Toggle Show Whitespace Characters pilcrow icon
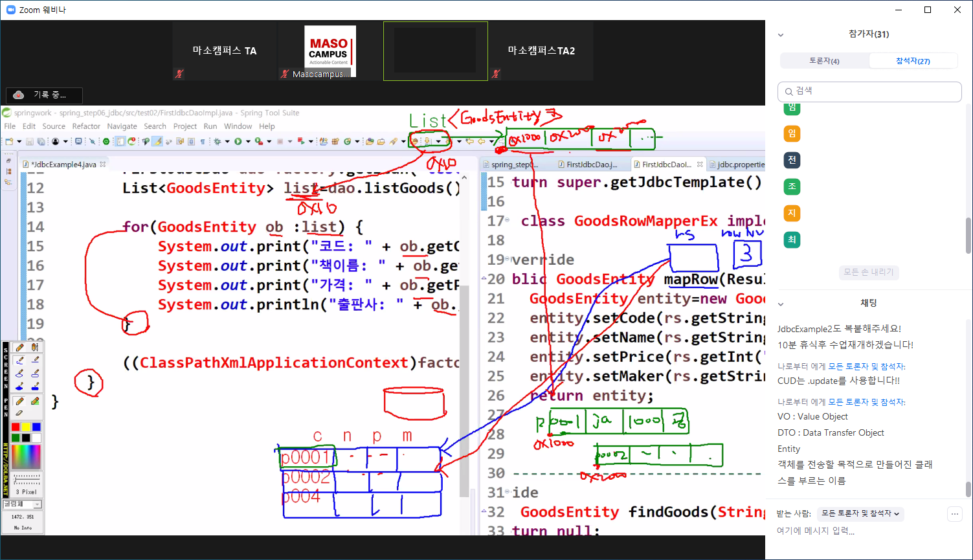The height and width of the screenshot is (560, 973). click(203, 141)
